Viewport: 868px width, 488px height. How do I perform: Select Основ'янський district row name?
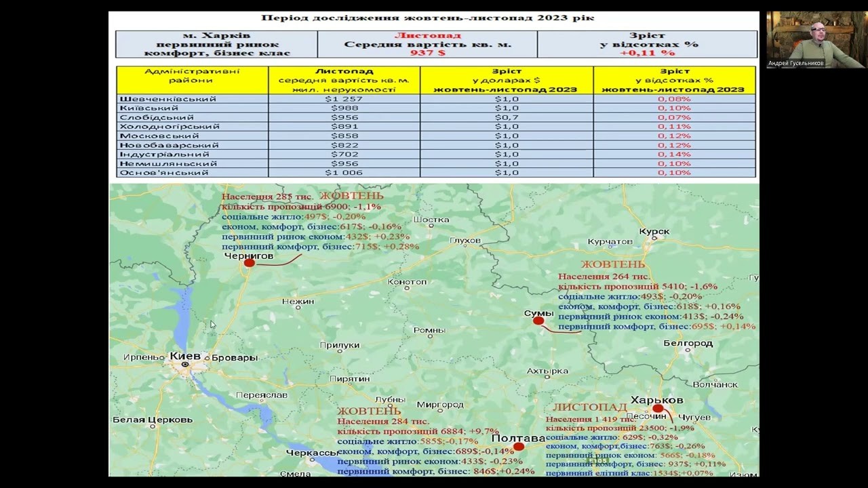coord(164,173)
